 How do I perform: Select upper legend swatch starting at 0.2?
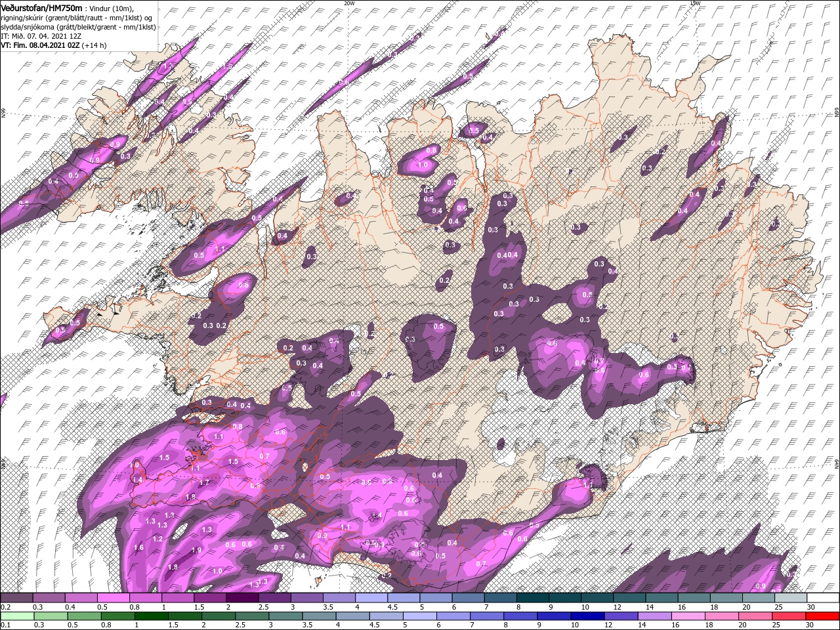[16, 597]
